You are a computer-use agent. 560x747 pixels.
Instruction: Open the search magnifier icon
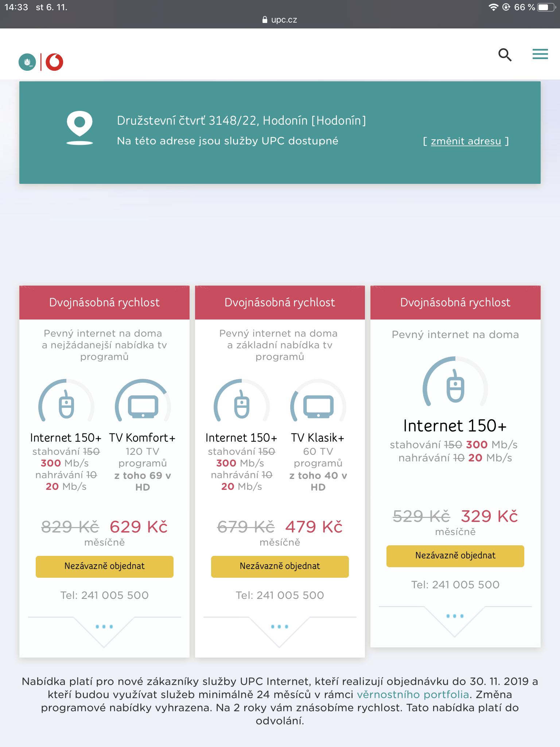pos(505,55)
